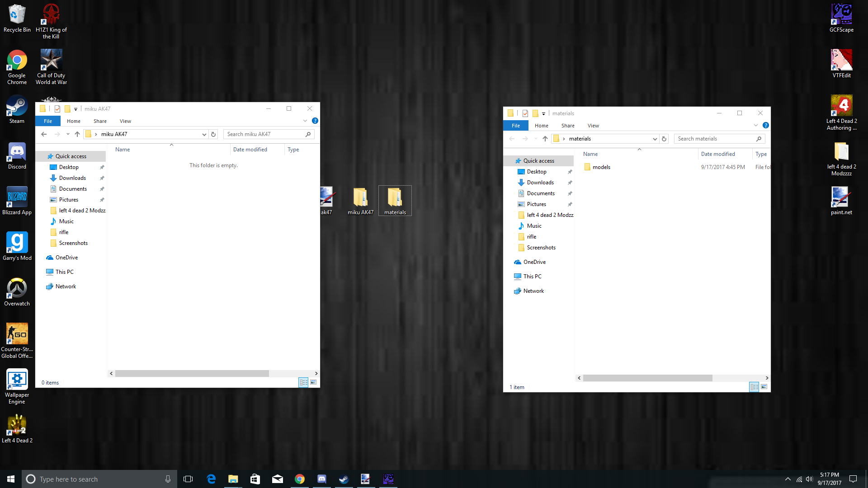Click Downloads in miku AK47 sidebar
Viewport: 868px width, 488px height.
[x=72, y=178]
